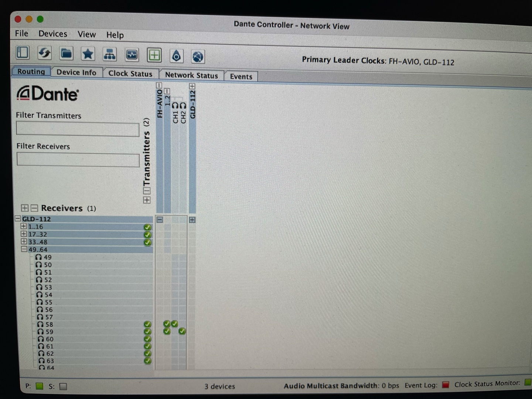Screen dimensions: 532x399
Task: Select the Routing tab
Action: 31,71
